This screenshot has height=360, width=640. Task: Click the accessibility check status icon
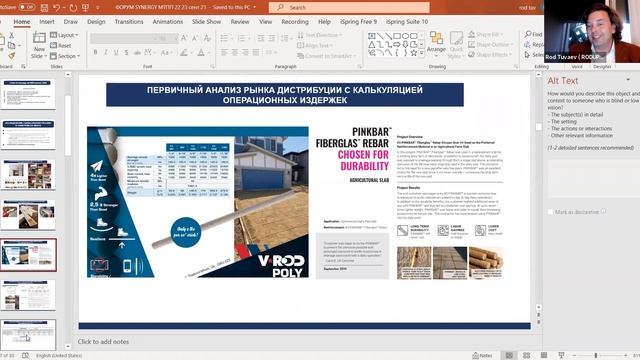click(25, 356)
